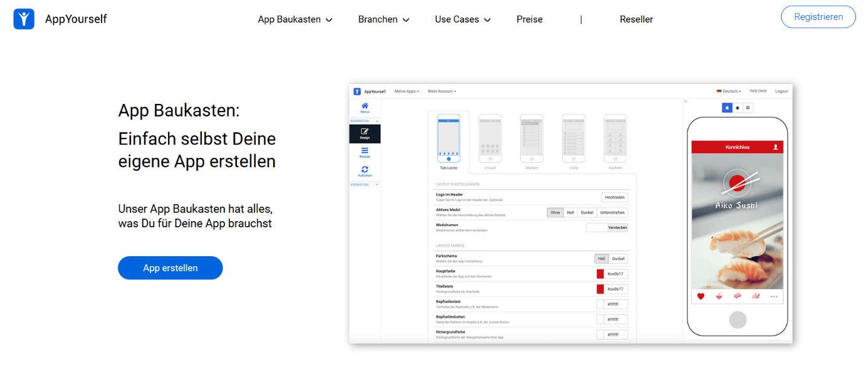Click the Hochladen button for Logo im Header
Image resolution: width=868 pixels, height=389 pixels.
click(614, 197)
